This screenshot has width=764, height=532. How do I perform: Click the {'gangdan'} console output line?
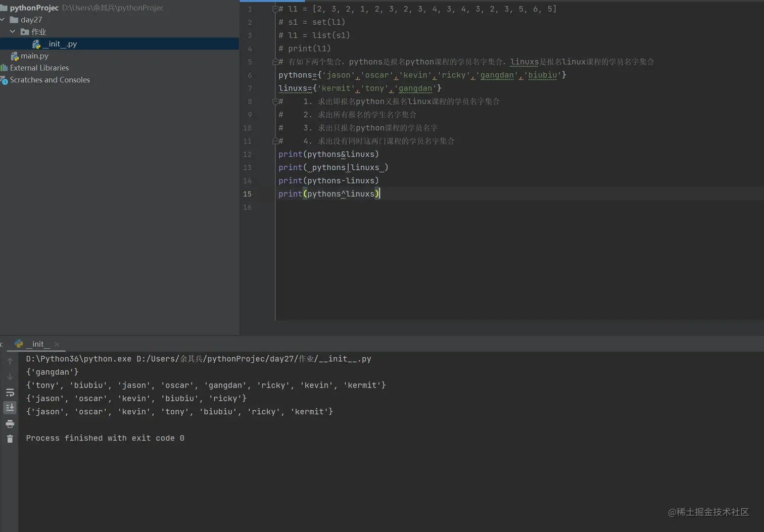coord(53,372)
